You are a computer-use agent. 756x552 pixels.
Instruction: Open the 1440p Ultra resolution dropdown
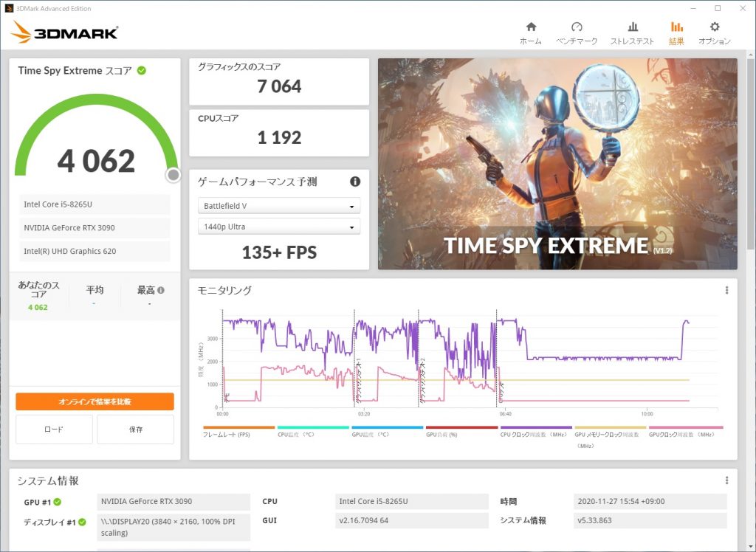click(279, 227)
